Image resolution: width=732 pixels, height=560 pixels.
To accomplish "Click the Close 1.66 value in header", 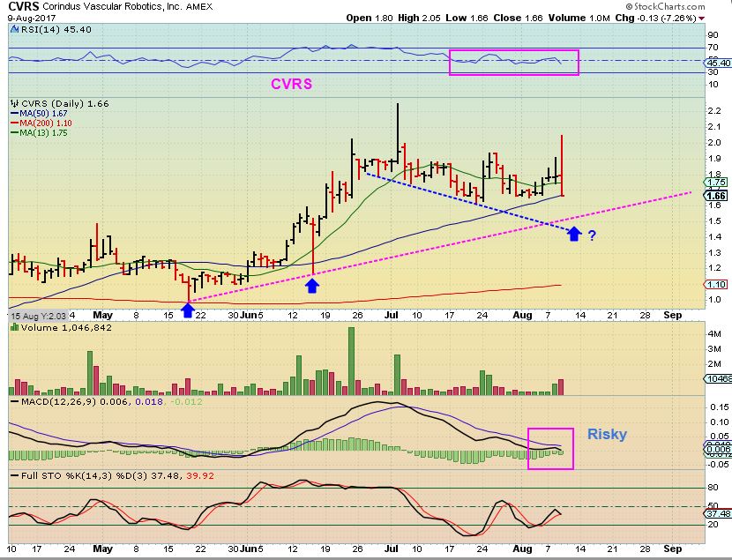I will 518,19.
